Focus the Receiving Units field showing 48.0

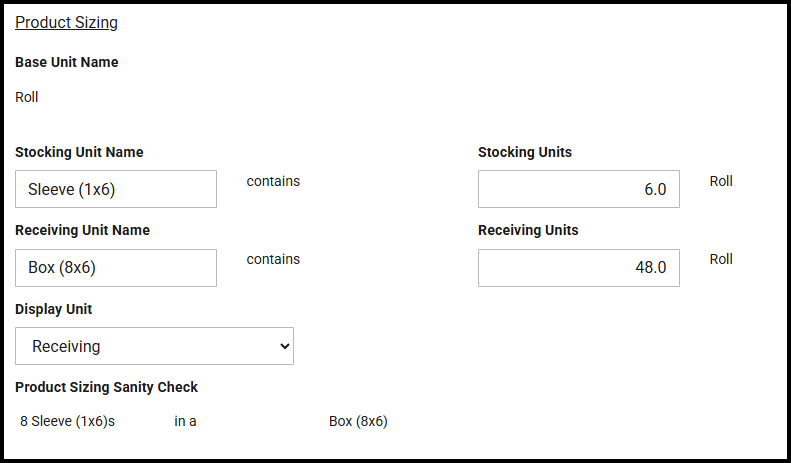[x=578, y=268]
